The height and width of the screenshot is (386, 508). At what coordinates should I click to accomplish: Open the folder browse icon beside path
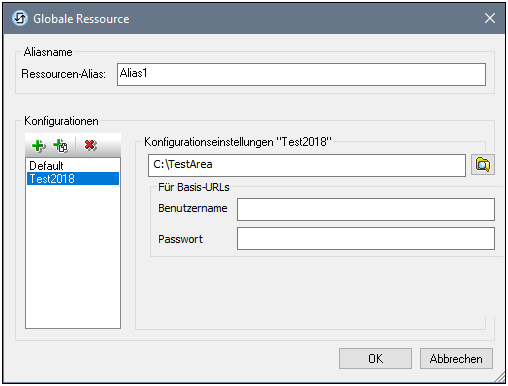point(483,165)
